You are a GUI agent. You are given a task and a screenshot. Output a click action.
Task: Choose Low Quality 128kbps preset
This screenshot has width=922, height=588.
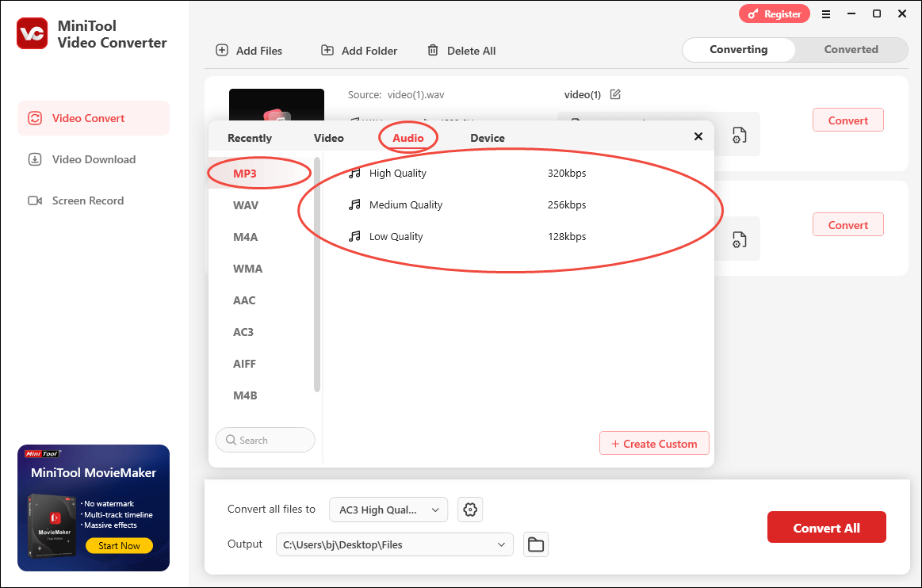click(x=518, y=236)
